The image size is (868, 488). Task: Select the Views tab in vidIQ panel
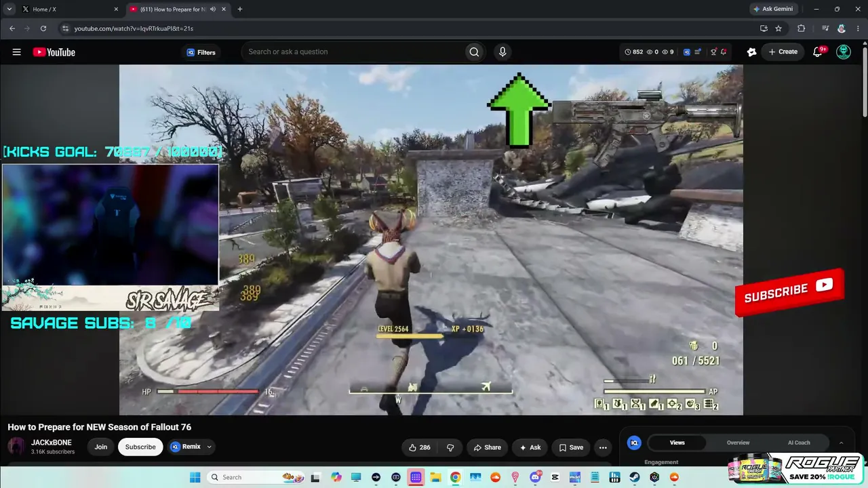[x=677, y=443]
